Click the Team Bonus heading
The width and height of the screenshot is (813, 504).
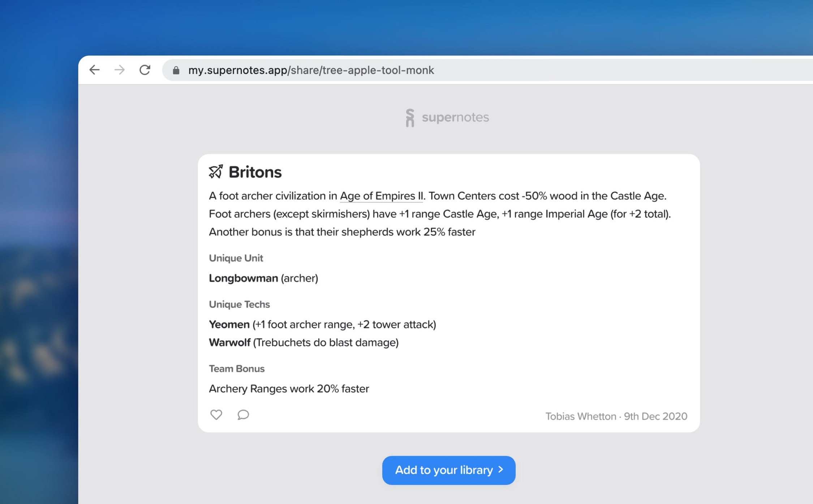(237, 369)
